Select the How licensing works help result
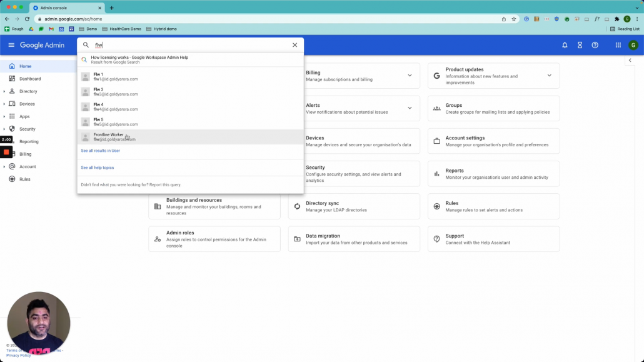The width and height of the screenshot is (644, 362). click(x=191, y=59)
